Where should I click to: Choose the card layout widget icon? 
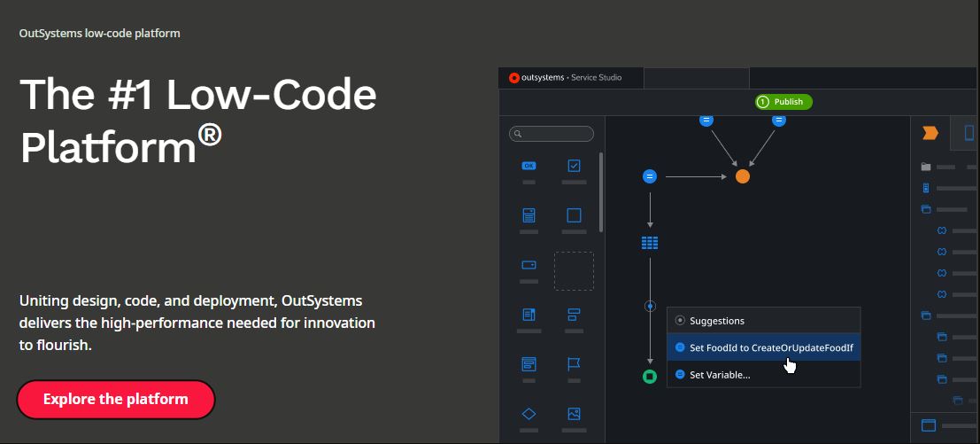coord(529,364)
